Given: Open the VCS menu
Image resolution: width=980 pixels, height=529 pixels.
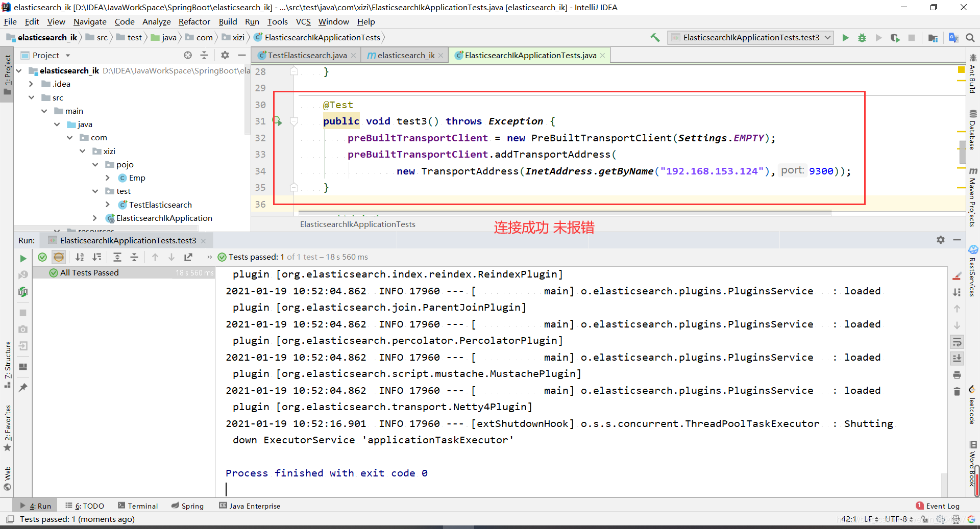Looking at the screenshot, I should click(303, 21).
